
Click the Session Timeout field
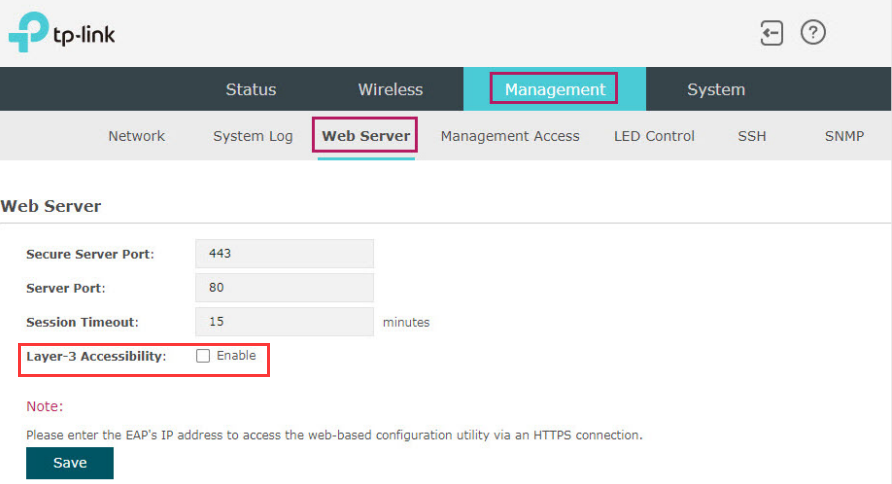coord(284,322)
